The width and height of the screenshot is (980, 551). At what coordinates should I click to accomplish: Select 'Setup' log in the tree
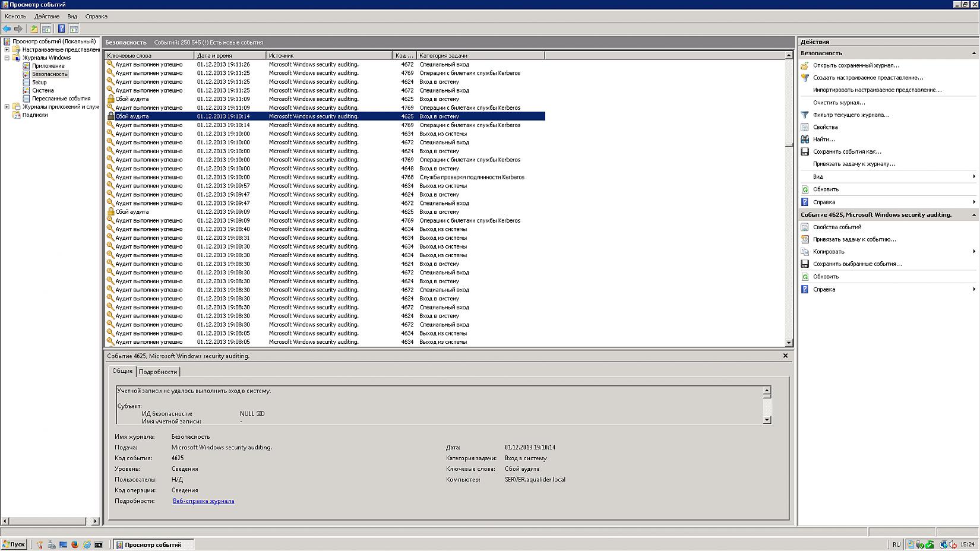tap(39, 83)
